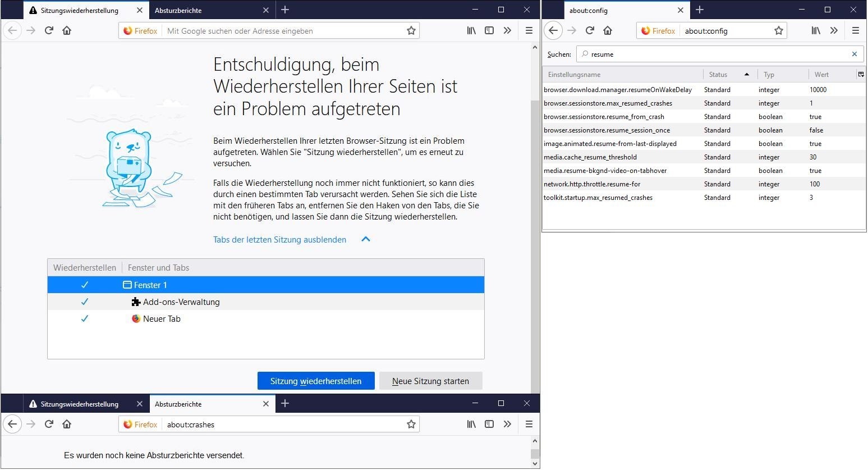
Task: Click bookmark star in session restore window
Action: [x=411, y=31]
